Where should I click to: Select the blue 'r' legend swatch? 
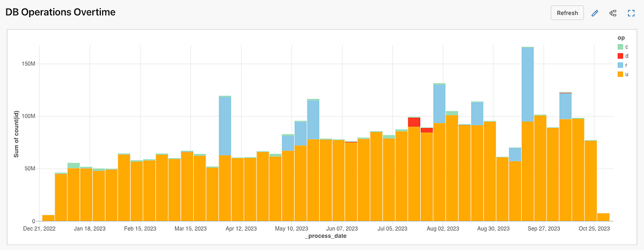[620, 65]
